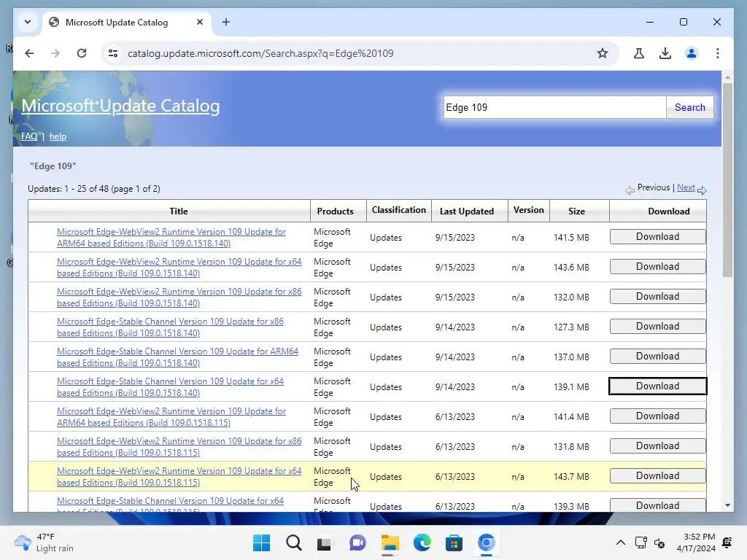This screenshot has height=560, width=747.
Task: Open WebView2 x64 Build 109.0.1518.115 link
Action: 179,477
